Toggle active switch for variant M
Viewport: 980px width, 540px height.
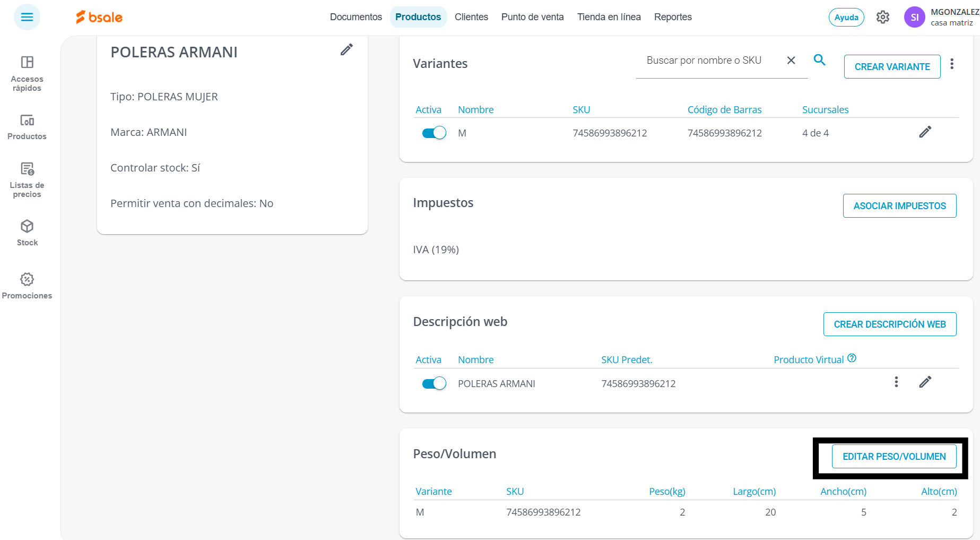[434, 133]
